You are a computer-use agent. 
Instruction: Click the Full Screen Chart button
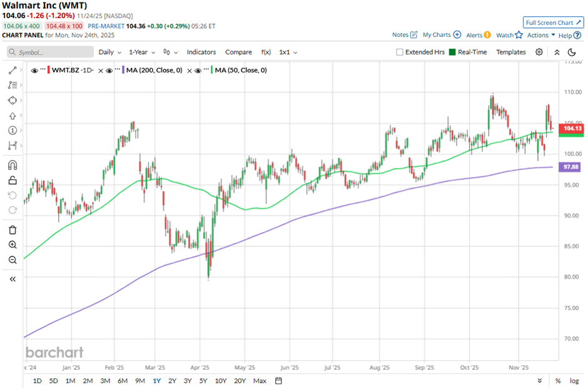(x=554, y=23)
